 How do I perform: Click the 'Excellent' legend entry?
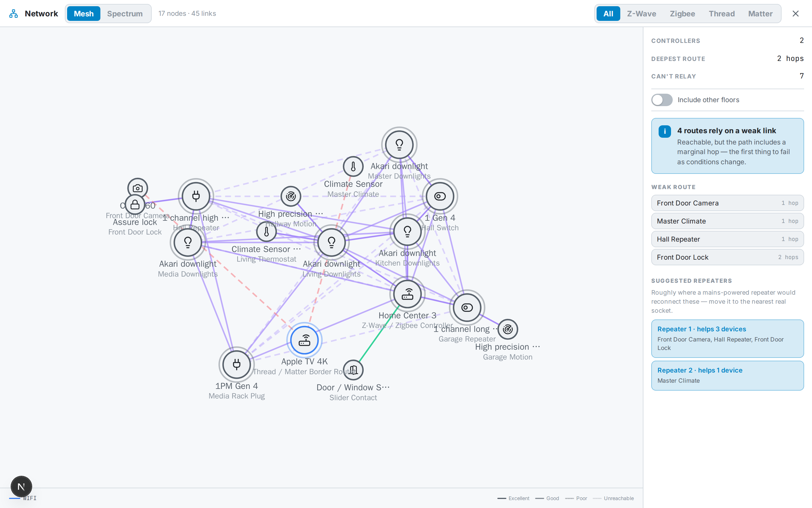513,498
